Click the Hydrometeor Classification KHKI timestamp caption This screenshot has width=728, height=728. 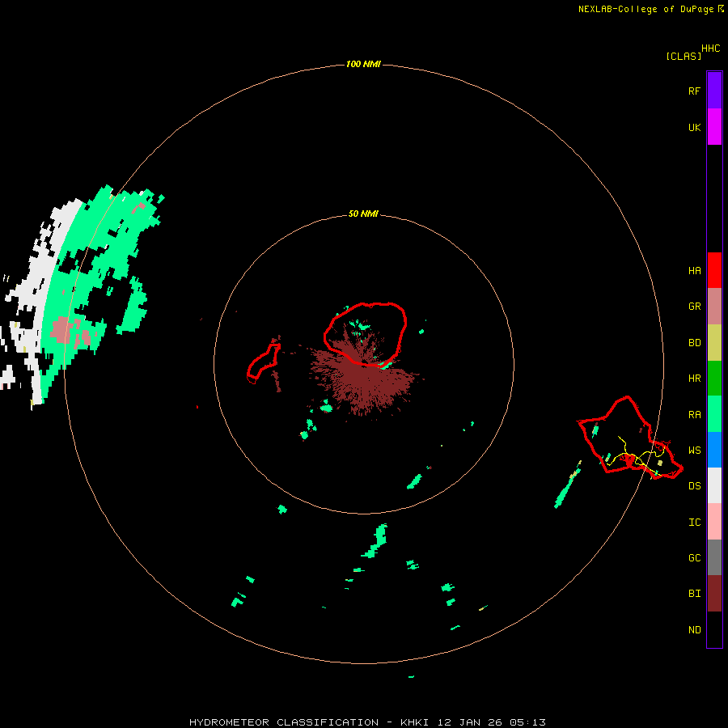click(x=367, y=722)
